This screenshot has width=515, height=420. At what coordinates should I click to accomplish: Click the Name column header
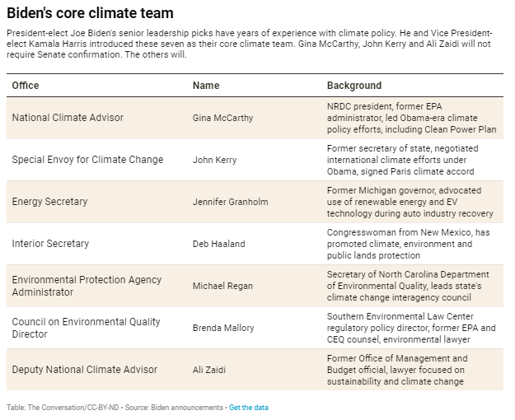coord(206,86)
